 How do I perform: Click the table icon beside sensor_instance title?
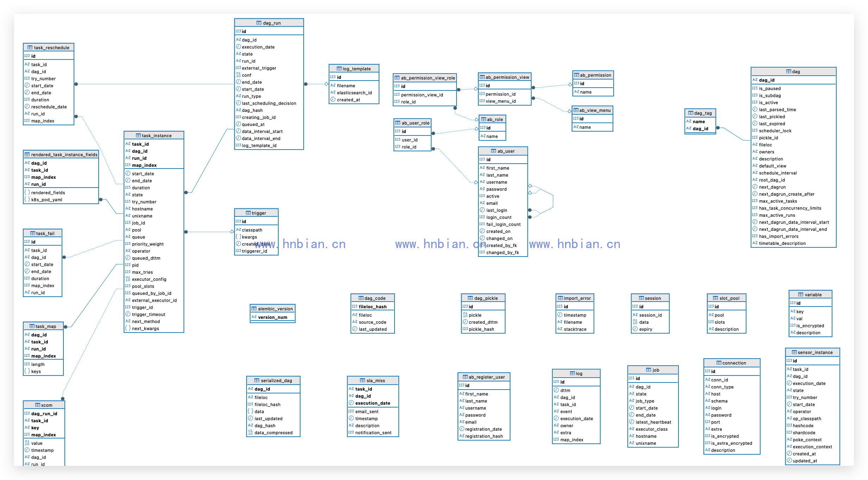[794, 352]
